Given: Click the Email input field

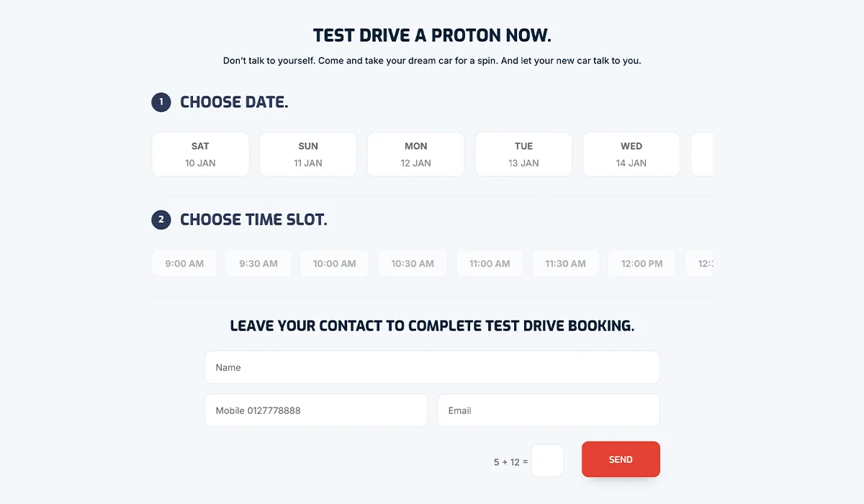Looking at the screenshot, I should [x=549, y=410].
